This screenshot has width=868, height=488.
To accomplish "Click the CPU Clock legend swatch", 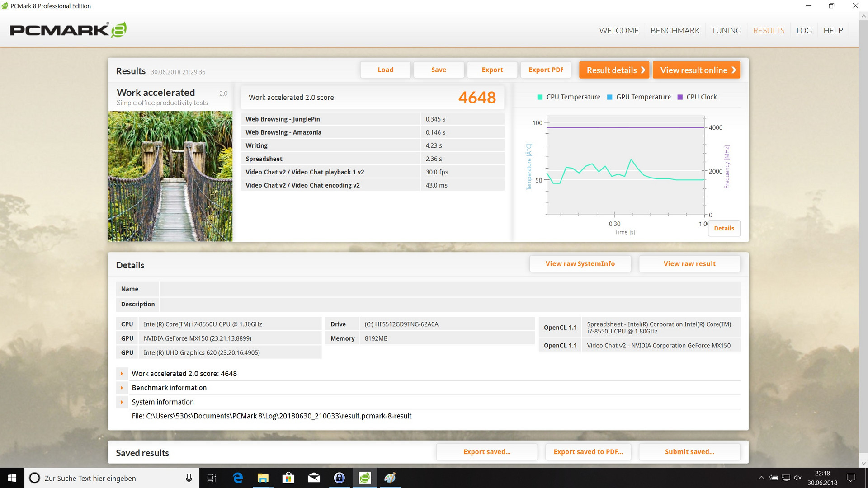I will coord(680,97).
